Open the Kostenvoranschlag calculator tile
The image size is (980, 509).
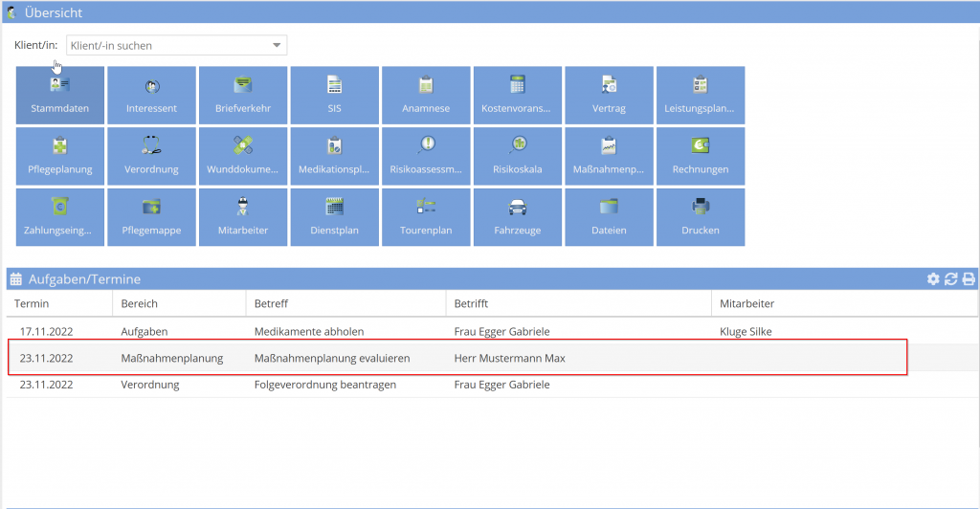tap(518, 95)
